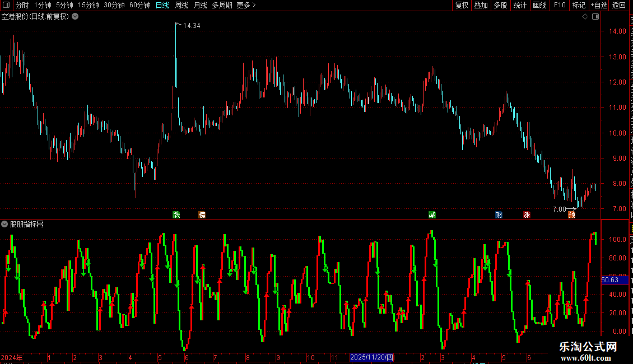Expand 更多 period options

pos(246,5)
